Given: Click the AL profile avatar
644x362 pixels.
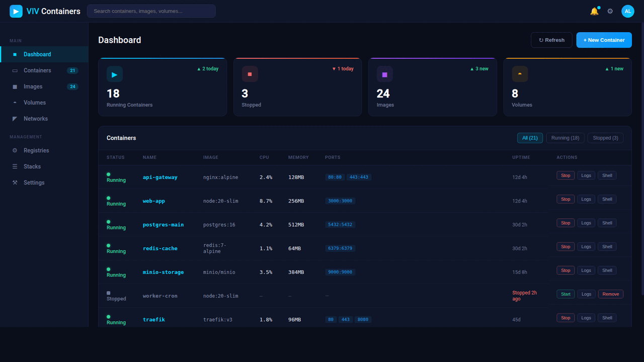Looking at the screenshot, I should [628, 11].
